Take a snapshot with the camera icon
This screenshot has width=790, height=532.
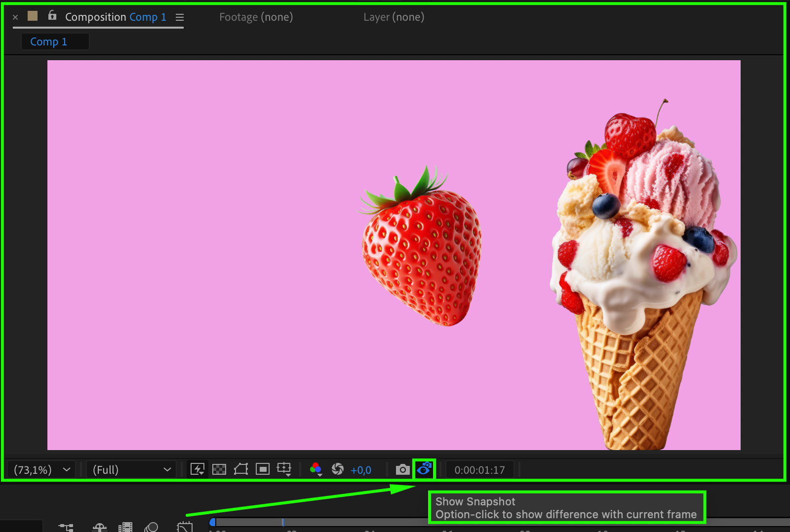coord(402,469)
